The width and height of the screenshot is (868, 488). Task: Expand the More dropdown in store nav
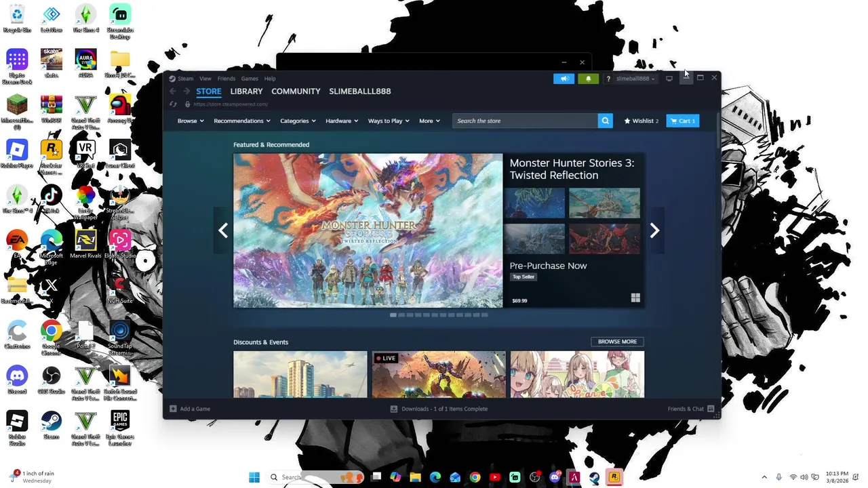tap(429, 121)
